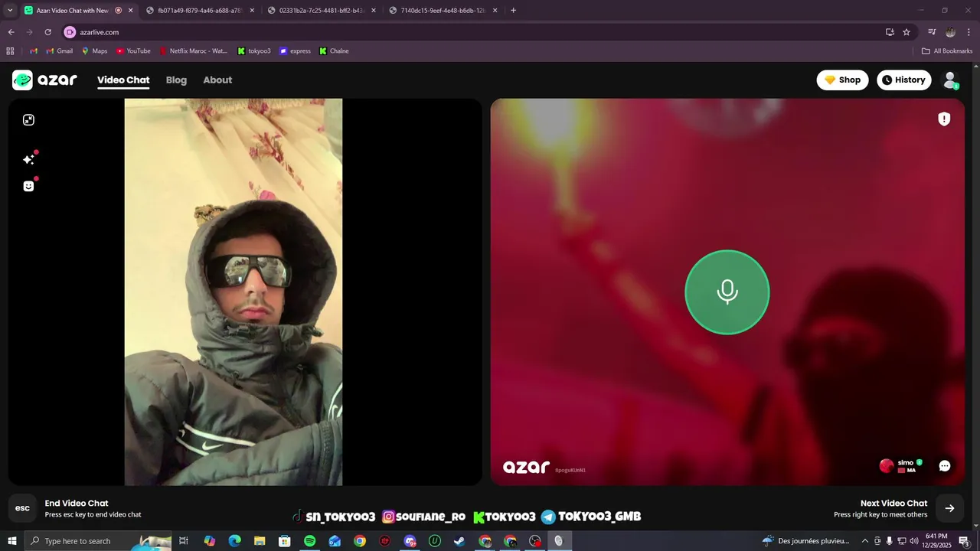Open Chrome profile avatar
Image resolution: width=980 pixels, height=551 pixels.
[x=950, y=32]
